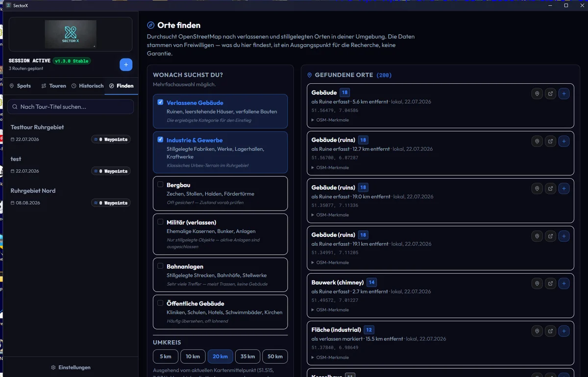Locate the Bauwerk (chimney) result on the map

coord(537,283)
